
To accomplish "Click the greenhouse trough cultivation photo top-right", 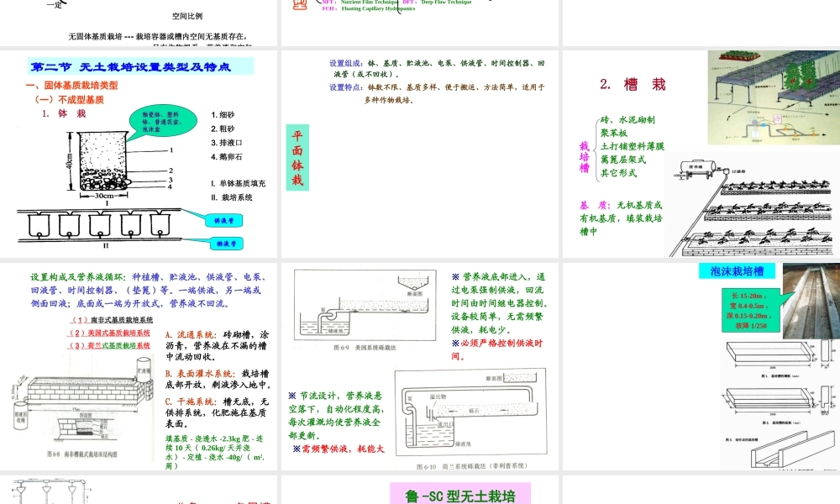I will tap(773, 97).
